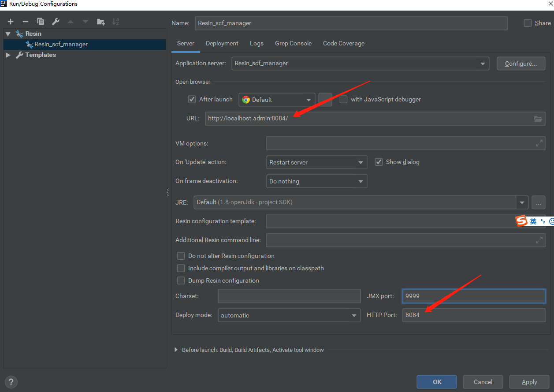Collapse the Resin tree node
The width and height of the screenshot is (554, 392).
(8, 34)
